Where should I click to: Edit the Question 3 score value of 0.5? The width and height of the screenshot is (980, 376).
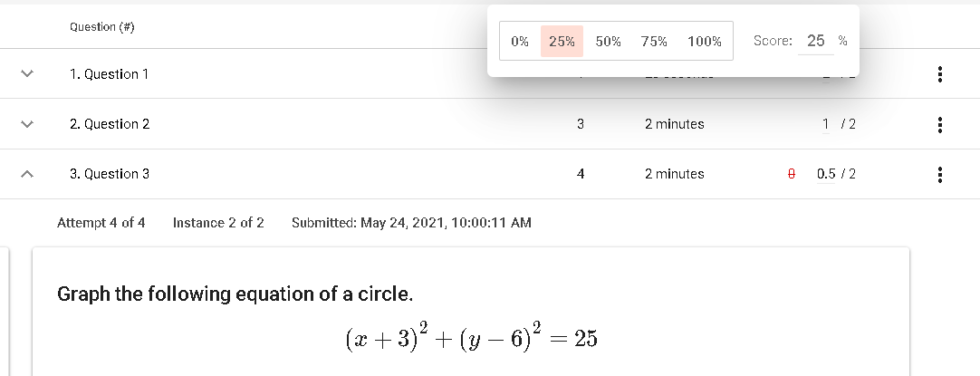coord(826,174)
